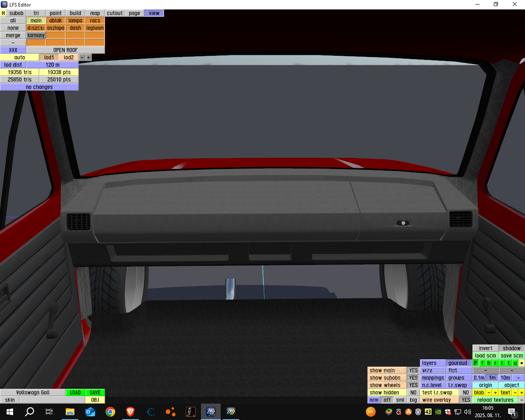Select the lampa subobject
525x420 pixels.
[75, 21]
